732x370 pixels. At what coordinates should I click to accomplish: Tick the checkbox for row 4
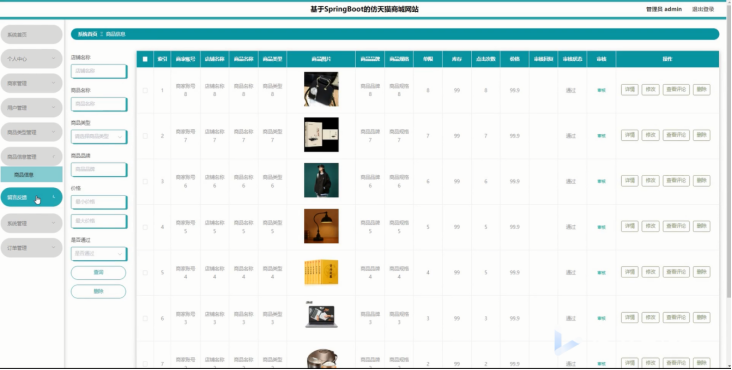coord(145,227)
